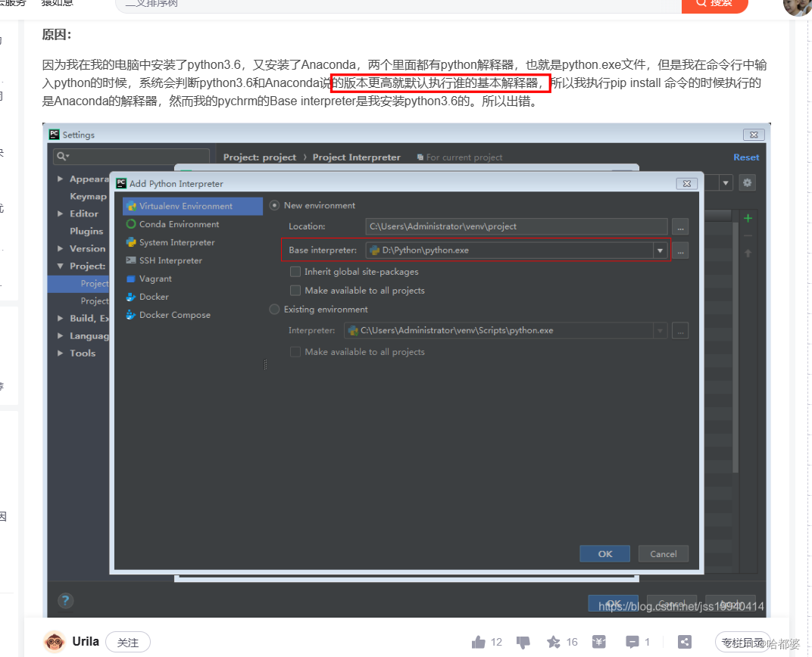Open the Base interpreter dropdown arrow
Screen dimensions: 812x657
[660, 251]
